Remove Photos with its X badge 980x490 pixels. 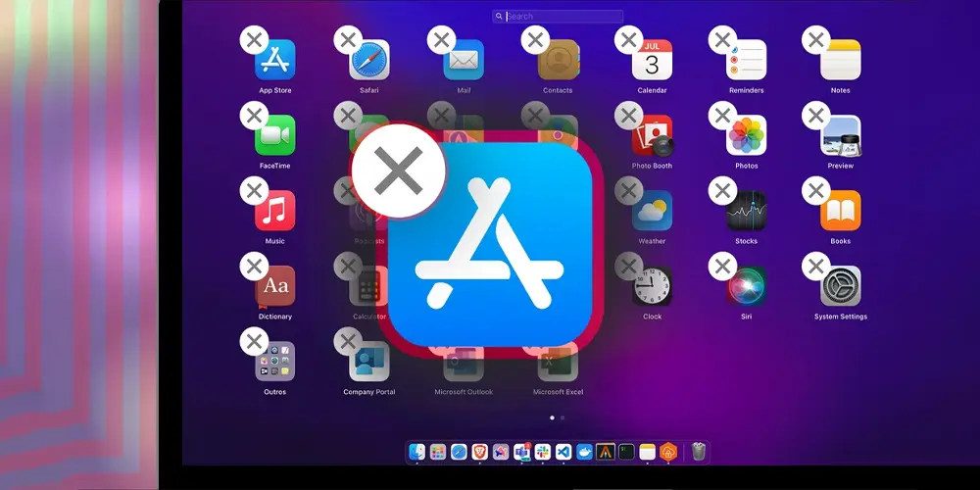coord(723,116)
